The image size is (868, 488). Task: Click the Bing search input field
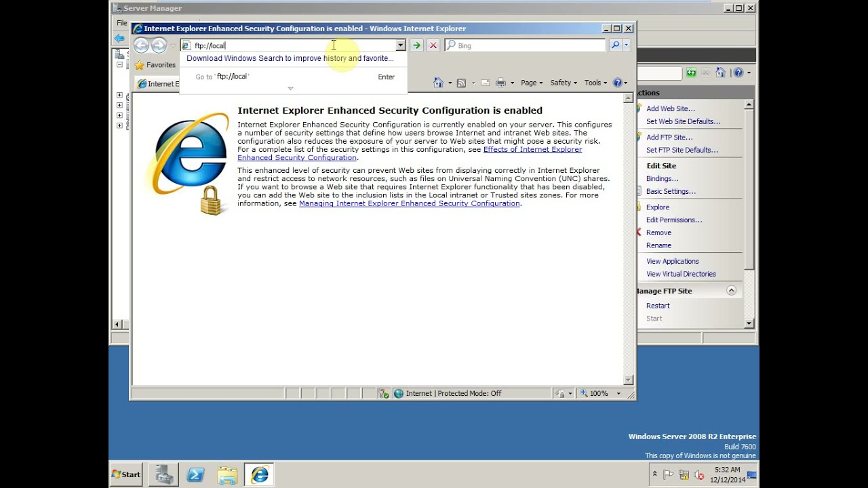click(525, 45)
